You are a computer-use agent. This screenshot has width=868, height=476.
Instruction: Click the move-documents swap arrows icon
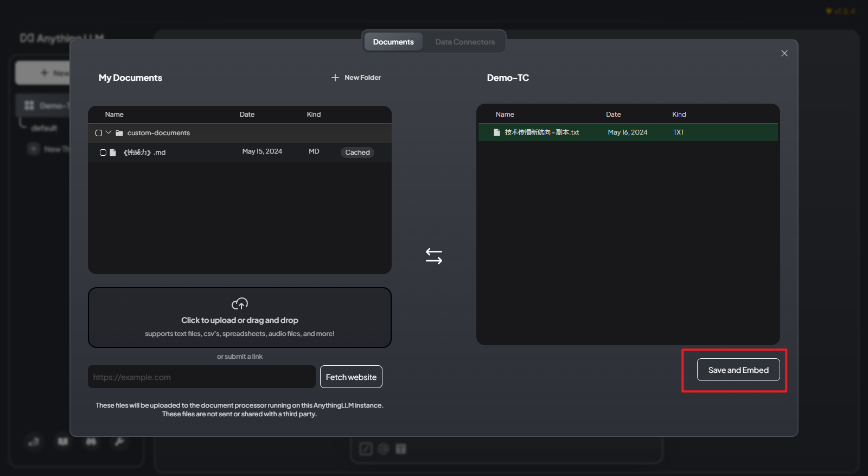click(434, 256)
